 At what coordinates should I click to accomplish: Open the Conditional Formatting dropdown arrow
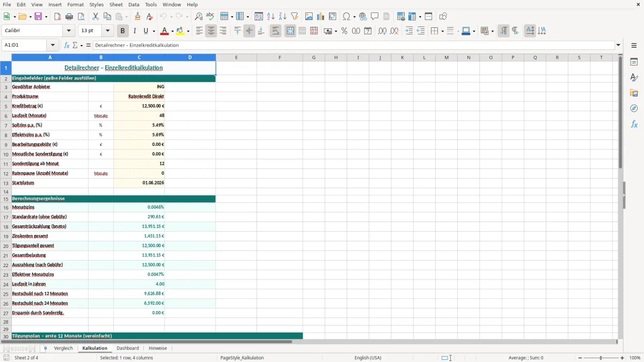point(492,31)
